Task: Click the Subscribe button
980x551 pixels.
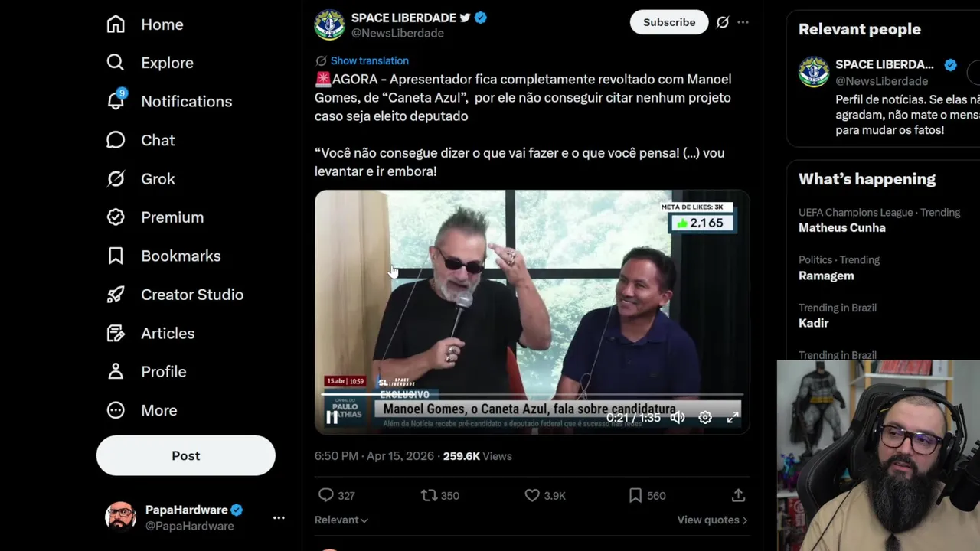Action: tap(669, 22)
